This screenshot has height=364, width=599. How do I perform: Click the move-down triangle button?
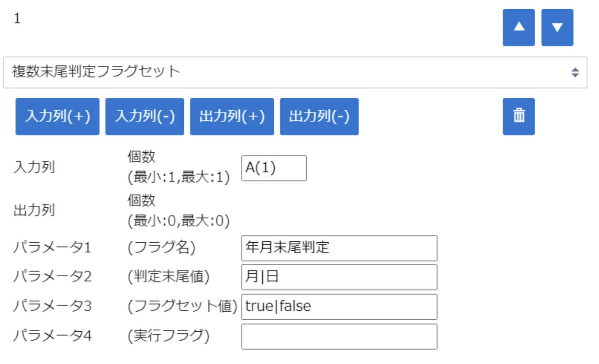[557, 27]
